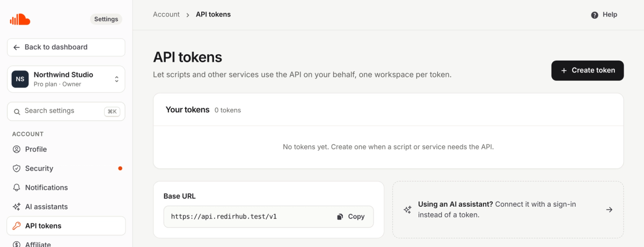Click the plus icon in Create token
The image size is (644, 247).
tap(564, 70)
